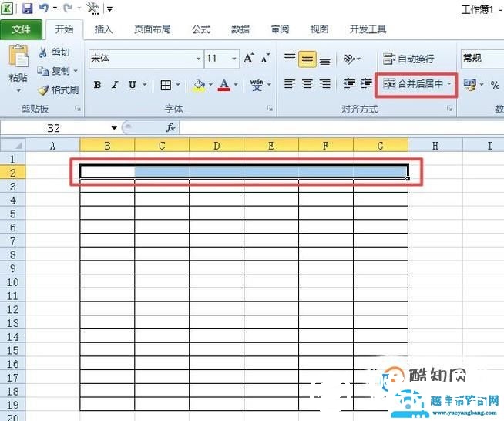This screenshot has height=421, width=504.
Task: Increase font size with large A icon
Action: 248,58
